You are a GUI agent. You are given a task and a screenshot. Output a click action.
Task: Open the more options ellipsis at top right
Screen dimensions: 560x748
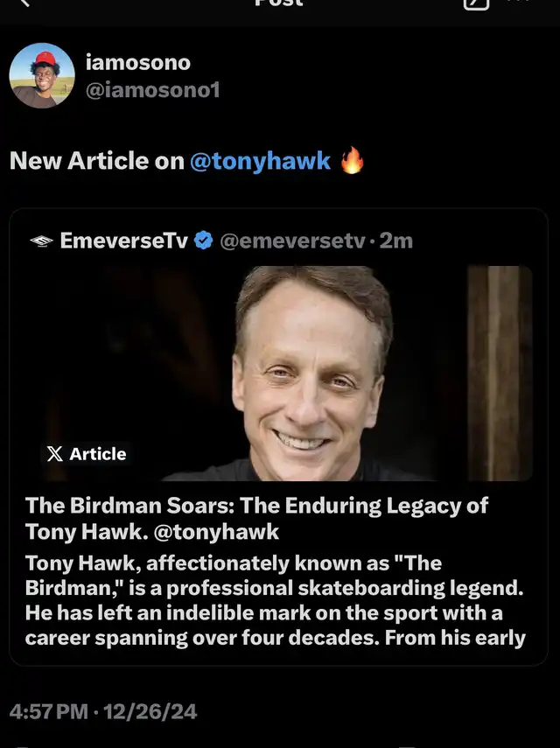[519, 3]
